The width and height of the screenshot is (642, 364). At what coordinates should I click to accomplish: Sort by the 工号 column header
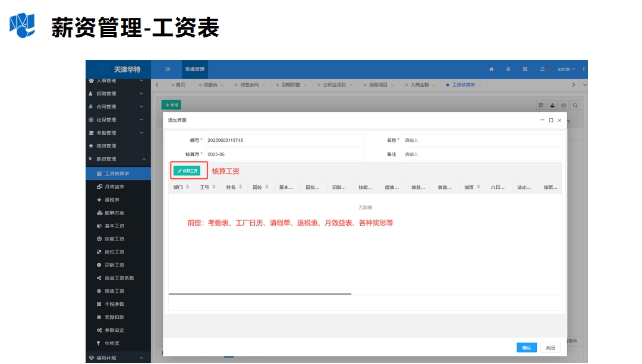tap(207, 187)
